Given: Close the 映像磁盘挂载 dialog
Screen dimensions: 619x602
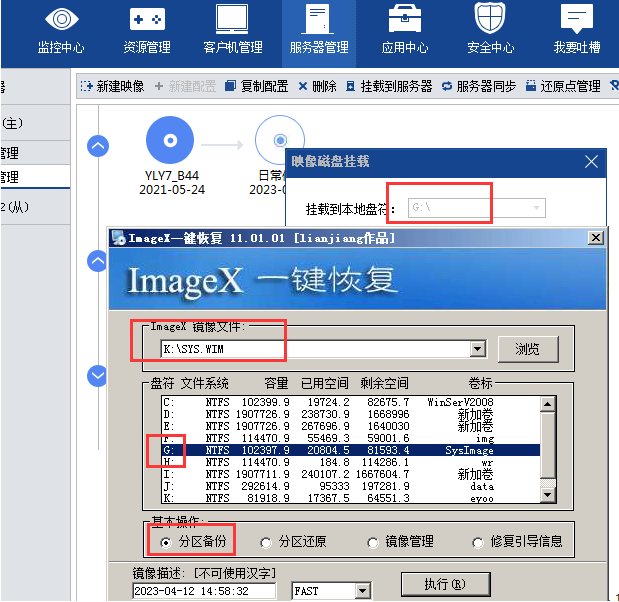Looking at the screenshot, I should coord(591,161).
